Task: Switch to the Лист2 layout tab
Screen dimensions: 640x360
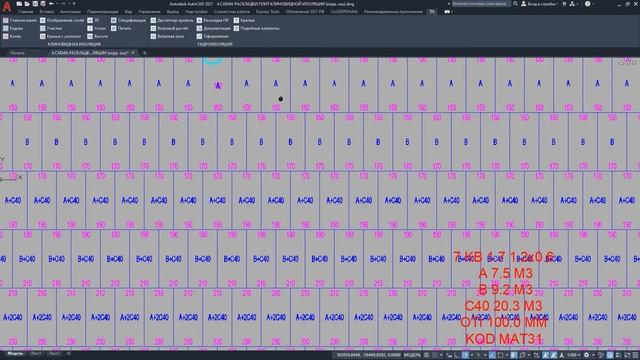Action: point(54,353)
